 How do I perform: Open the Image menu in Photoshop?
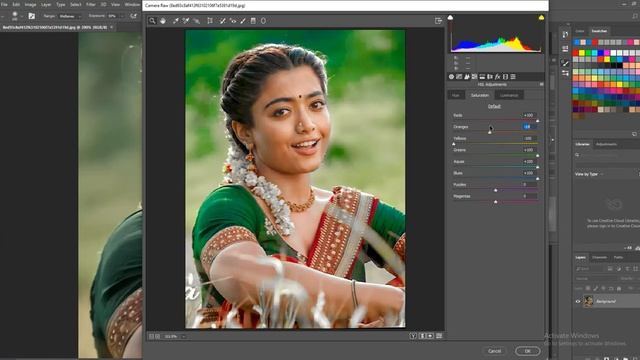[x=31, y=4]
